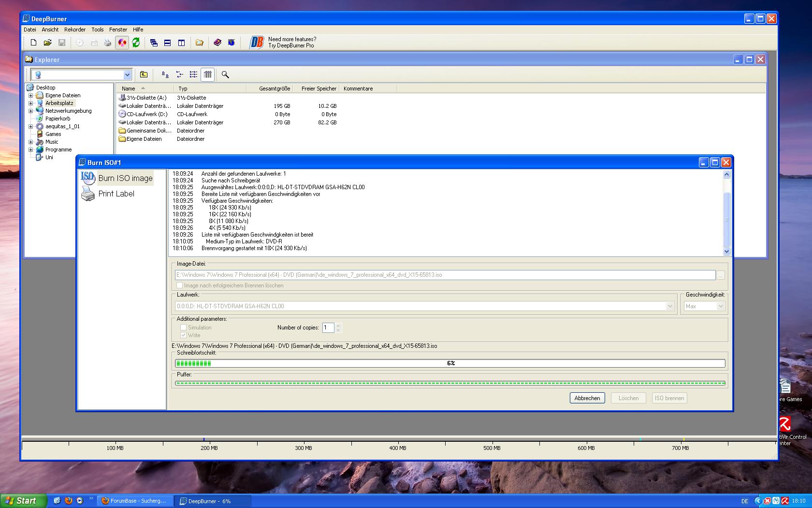Sort Explorer list by Name column
This screenshot has height=508, width=812.
[x=145, y=89]
